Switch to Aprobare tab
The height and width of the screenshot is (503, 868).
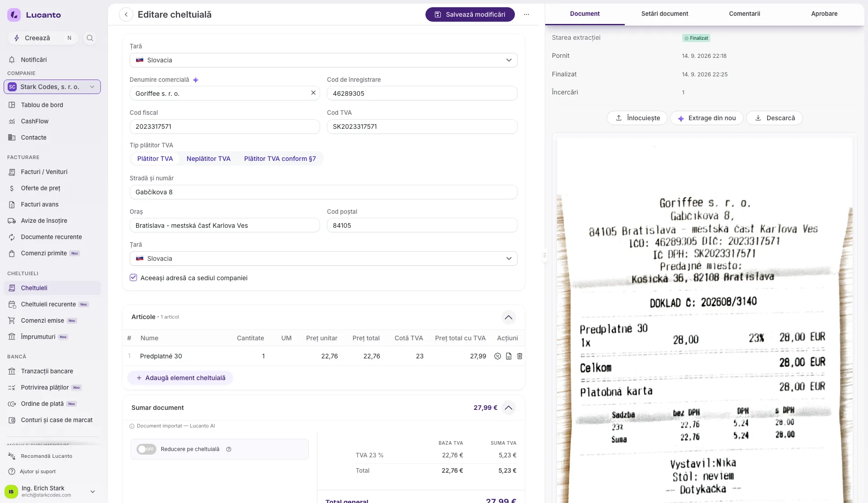click(x=824, y=14)
